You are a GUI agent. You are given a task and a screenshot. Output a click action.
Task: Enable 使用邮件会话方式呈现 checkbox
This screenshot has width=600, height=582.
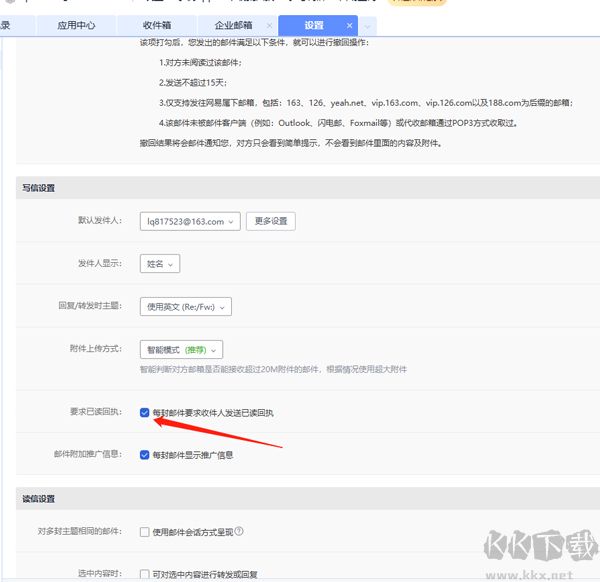tap(144, 532)
